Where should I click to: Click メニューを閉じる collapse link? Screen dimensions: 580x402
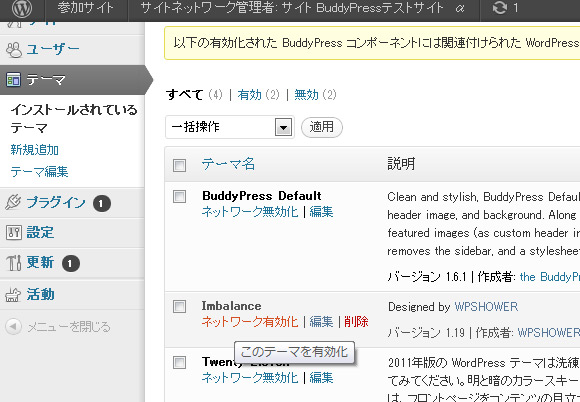69,327
